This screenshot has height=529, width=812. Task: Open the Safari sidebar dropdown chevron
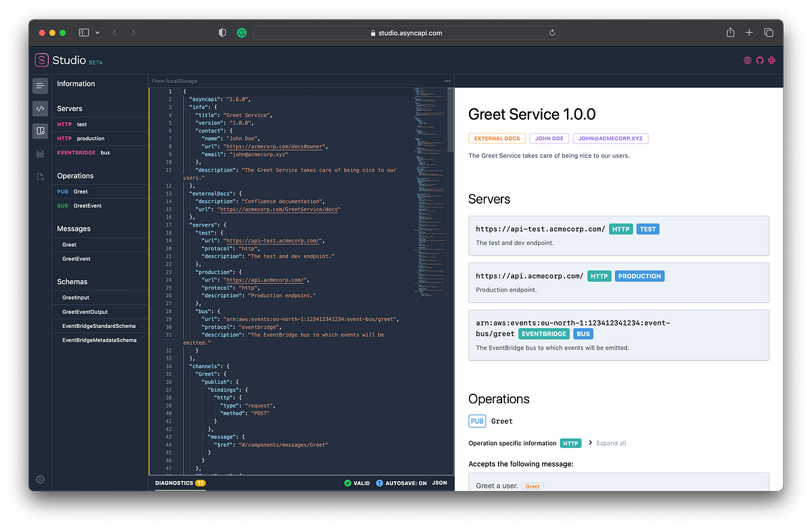click(97, 32)
